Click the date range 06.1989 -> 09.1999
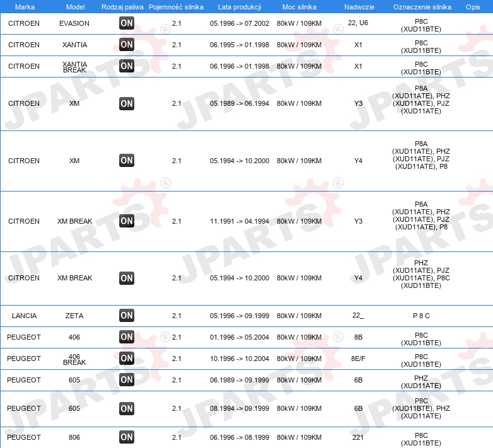Viewport: 493px width, 448px height. pos(240,380)
